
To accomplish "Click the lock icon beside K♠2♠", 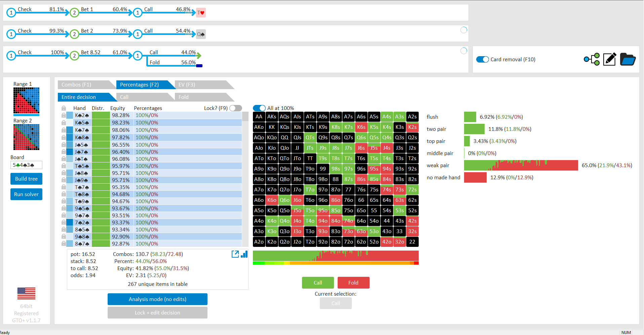I will [x=64, y=115].
